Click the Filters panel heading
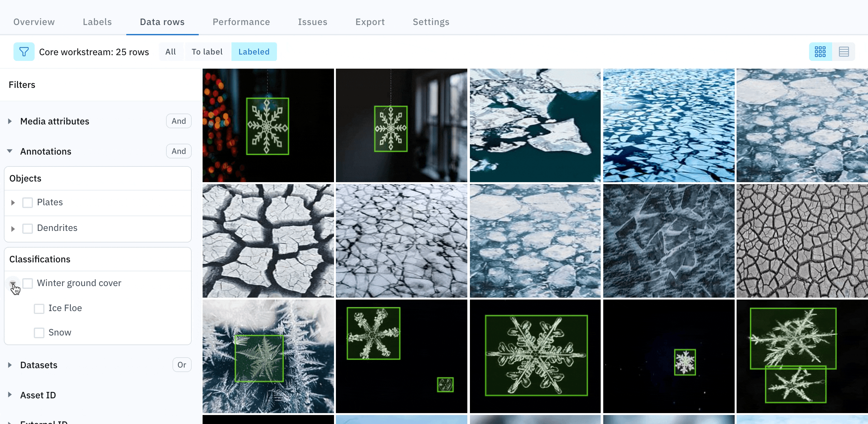Image resolution: width=868 pixels, height=424 pixels. 22,85
